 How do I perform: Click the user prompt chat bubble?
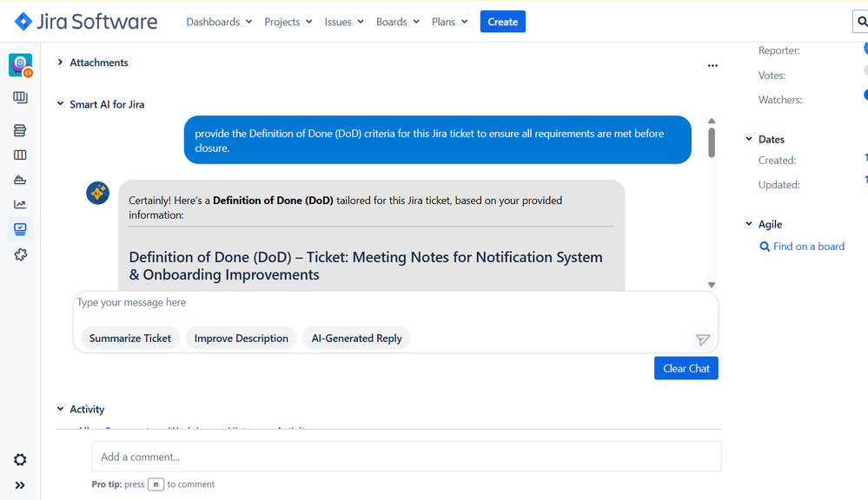pyautogui.click(x=437, y=140)
